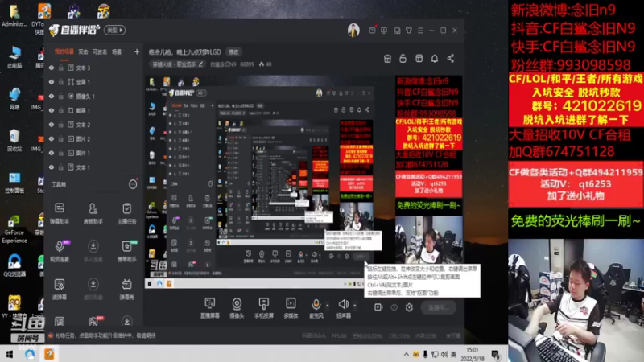This screenshot has width=644, height=362.
Task: Add a 多媒体 media source
Action: click(x=291, y=308)
